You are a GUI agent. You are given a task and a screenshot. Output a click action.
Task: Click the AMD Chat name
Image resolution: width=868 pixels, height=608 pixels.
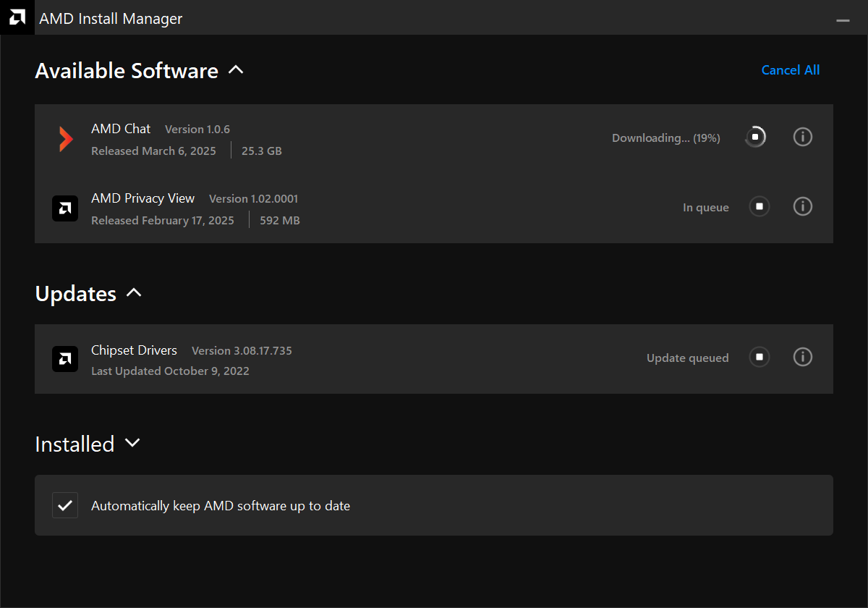[121, 129]
